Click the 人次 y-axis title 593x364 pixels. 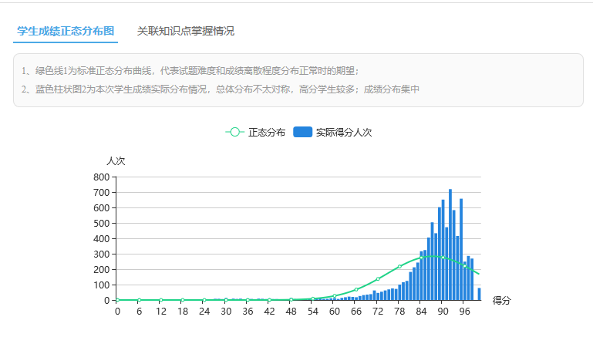coord(116,161)
